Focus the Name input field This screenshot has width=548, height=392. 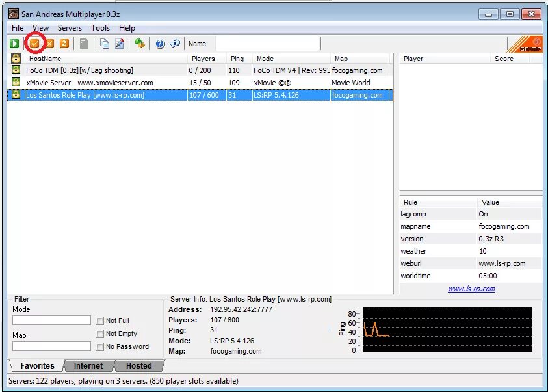267,44
